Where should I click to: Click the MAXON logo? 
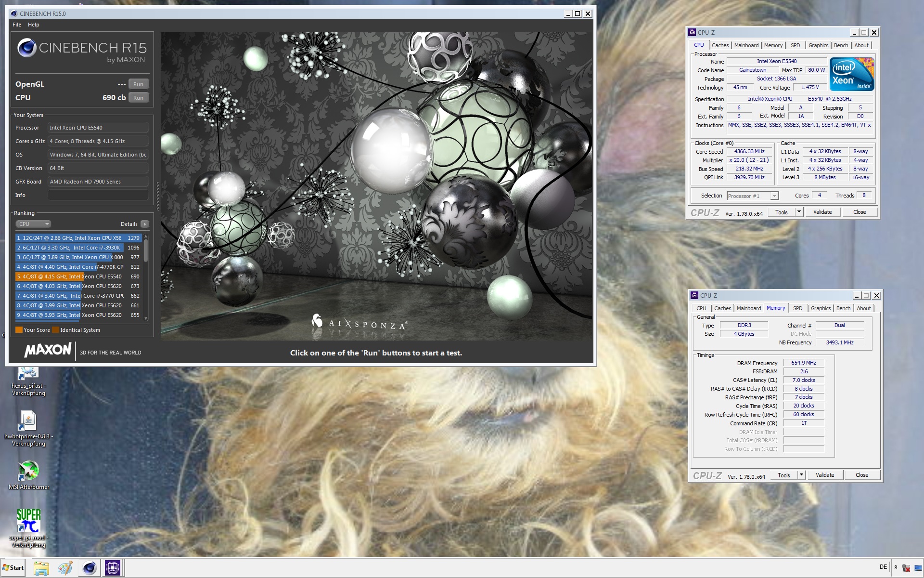pos(48,350)
